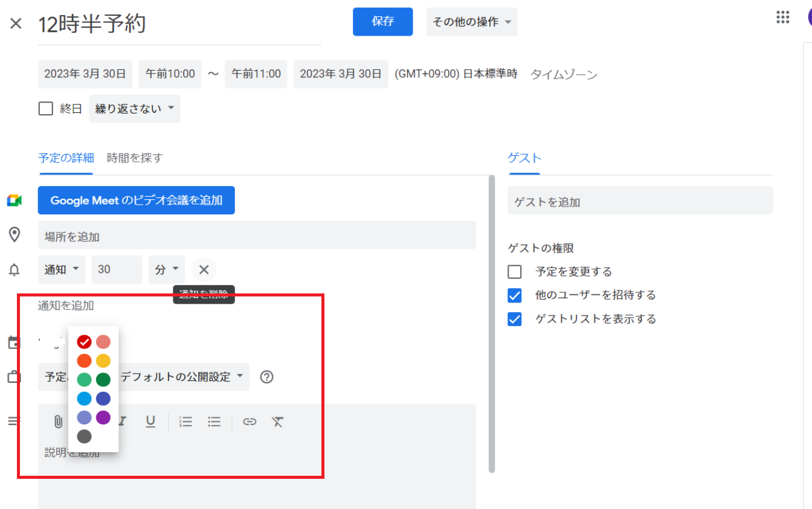
Task: Click the paperclip attach file icon
Action: click(x=58, y=421)
